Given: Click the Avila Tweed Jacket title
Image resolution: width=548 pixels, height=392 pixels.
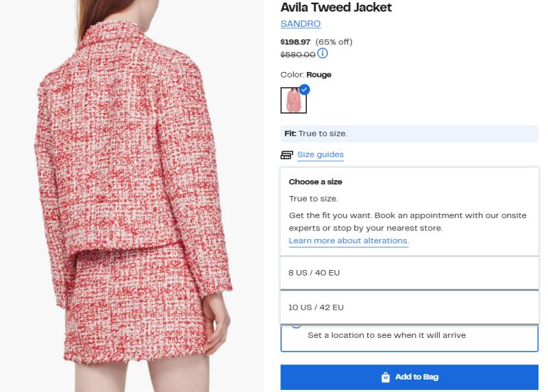Looking at the screenshot, I should coord(336,8).
